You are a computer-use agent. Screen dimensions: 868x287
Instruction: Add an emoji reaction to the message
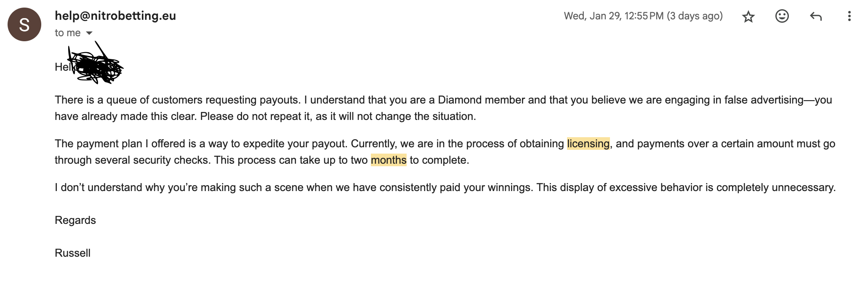(x=782, y=16)
